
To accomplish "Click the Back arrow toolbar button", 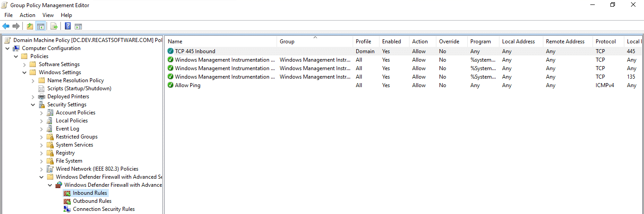I will click(6, 26).
